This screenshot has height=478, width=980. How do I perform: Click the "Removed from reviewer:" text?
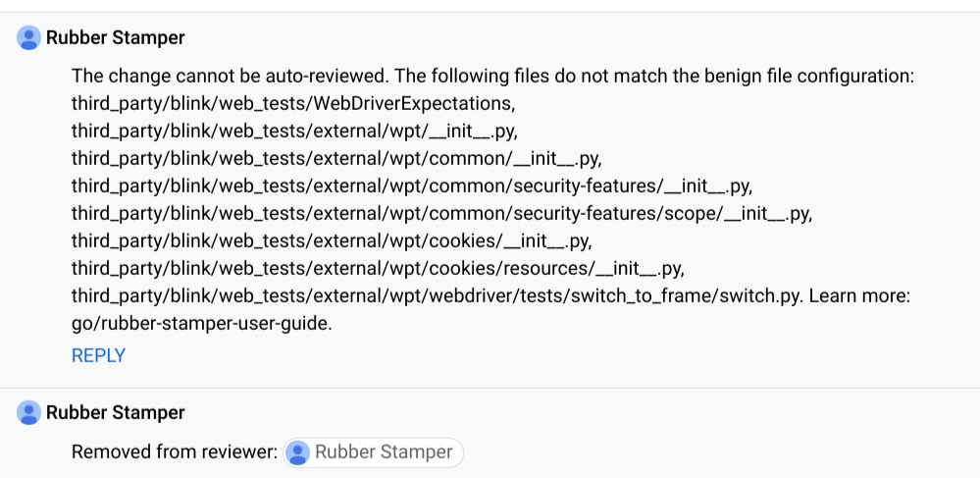(x=175, y=452)
